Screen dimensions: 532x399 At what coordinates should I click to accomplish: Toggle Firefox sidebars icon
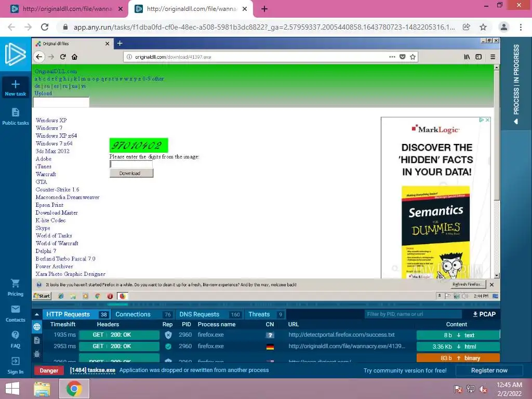point(478,57)
